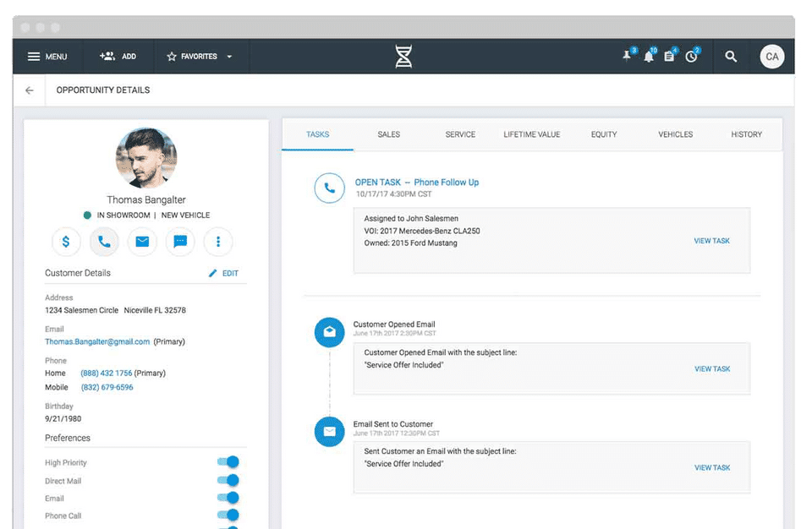This screenshot has width=812, height=529.
Task: Call home number (888) 432 1756
Action: point(107,374)
